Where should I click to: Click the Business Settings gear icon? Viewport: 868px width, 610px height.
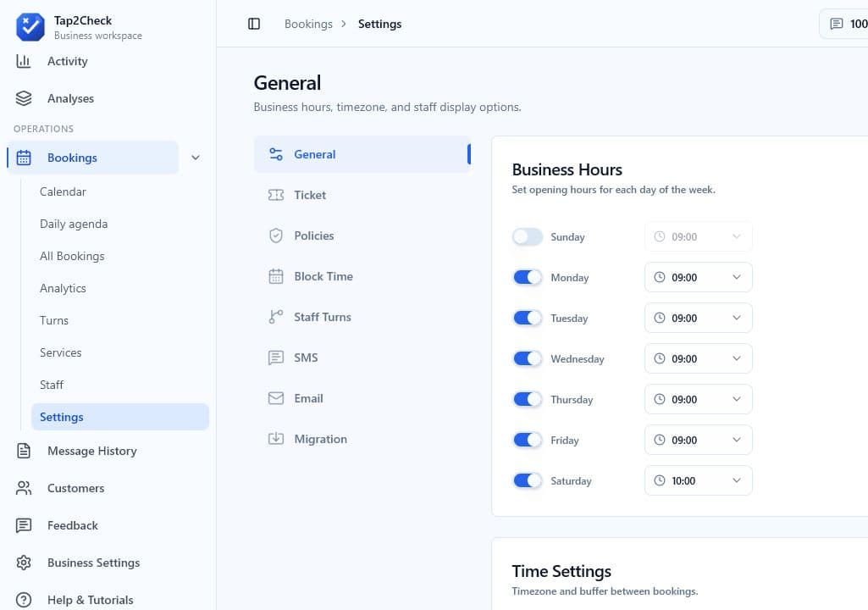pyautogui.click(x=23, y=563)
